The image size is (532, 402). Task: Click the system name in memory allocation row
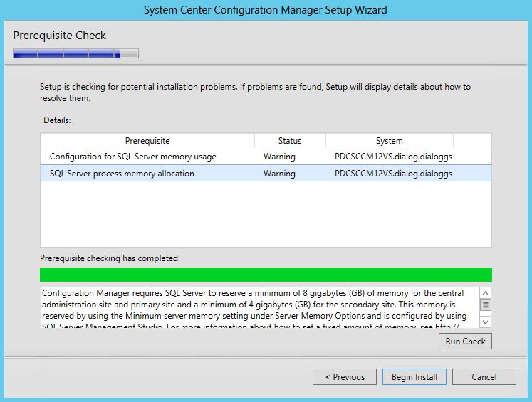[393, 174]
